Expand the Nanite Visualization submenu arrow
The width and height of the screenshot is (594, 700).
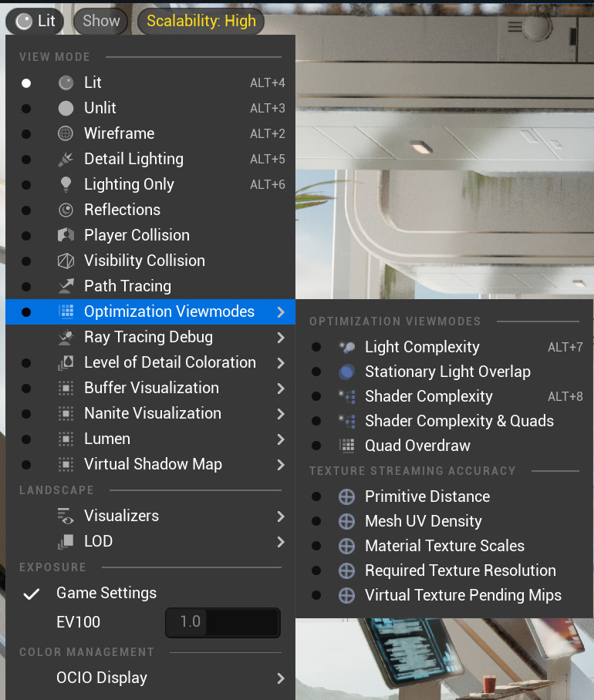281,414
